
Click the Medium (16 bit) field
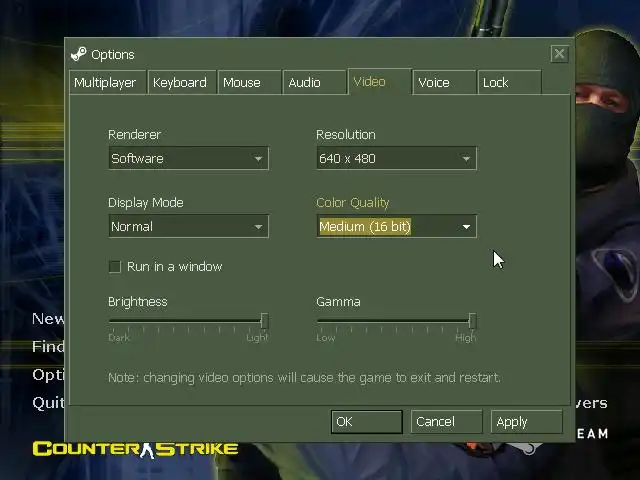[x=396, y=227]
